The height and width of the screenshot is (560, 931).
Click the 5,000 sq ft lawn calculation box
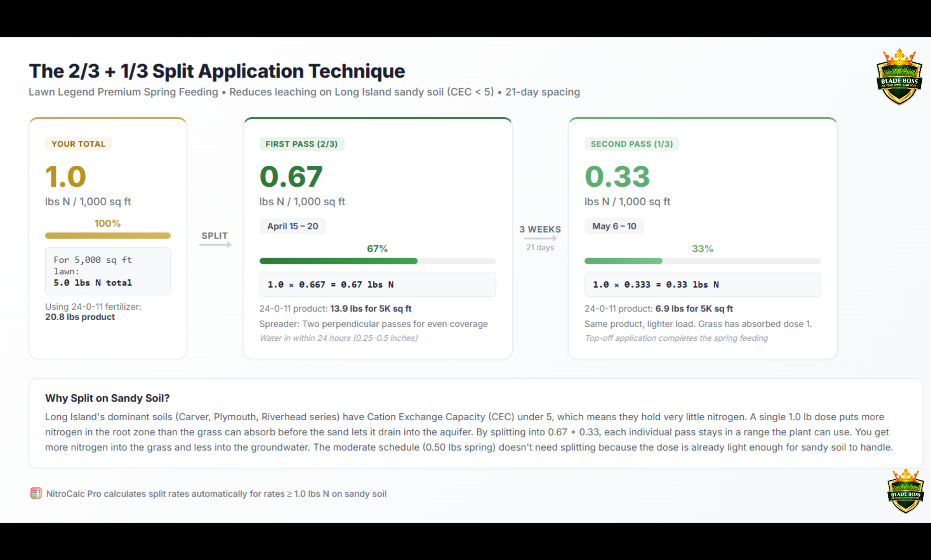[108, 271]
